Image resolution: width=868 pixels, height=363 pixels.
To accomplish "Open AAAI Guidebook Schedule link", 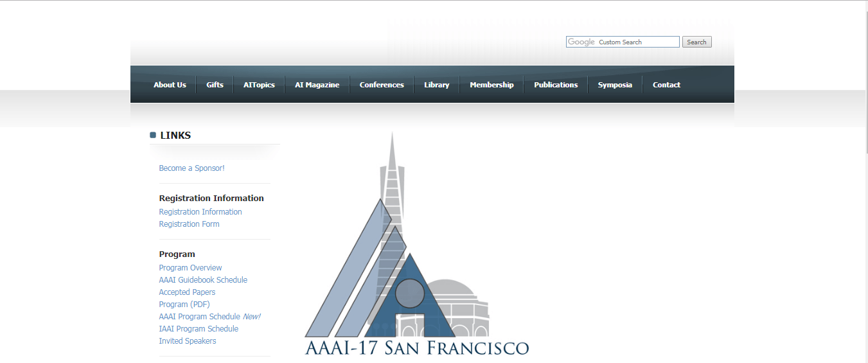I will coord(203,280).
